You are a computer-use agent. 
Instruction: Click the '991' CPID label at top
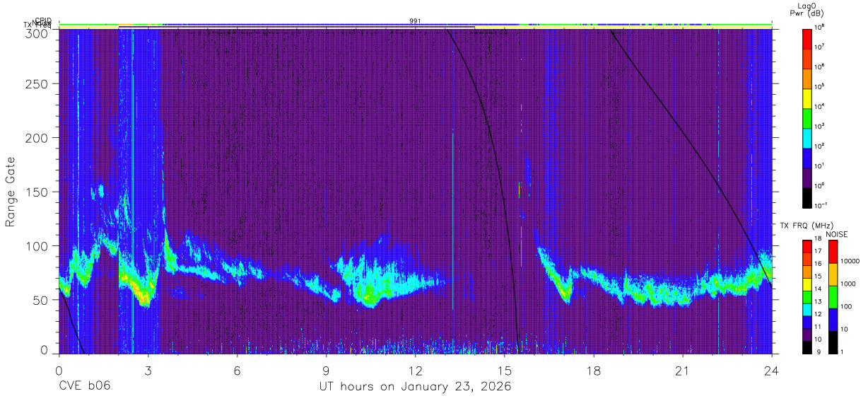click(x=415, y=21)
